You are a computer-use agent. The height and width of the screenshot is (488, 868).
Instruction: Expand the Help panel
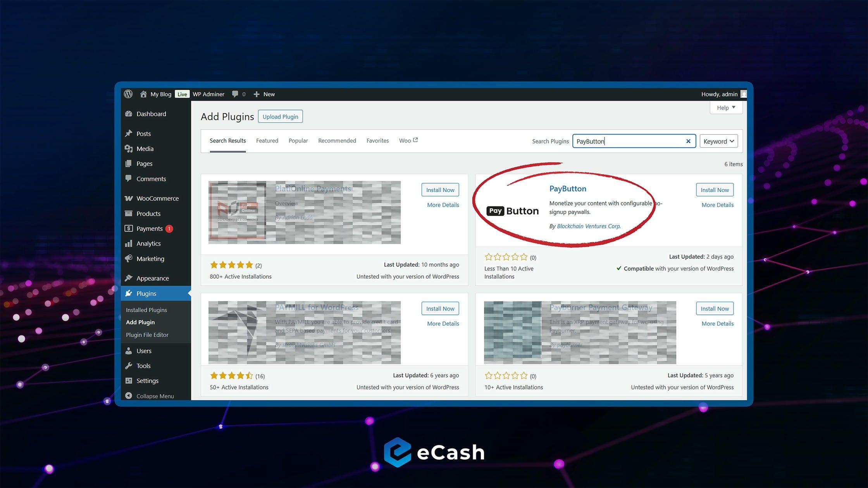click(x=726, y=108)
